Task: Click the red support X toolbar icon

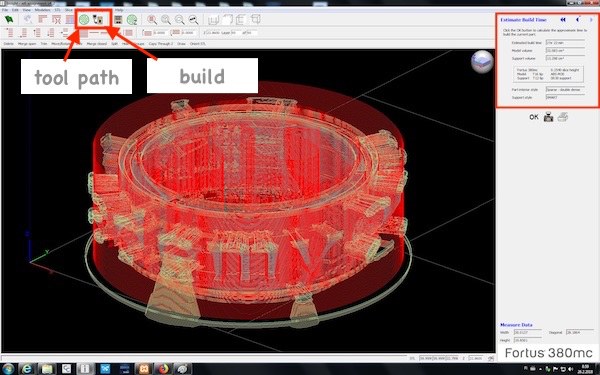Action: 56,19
